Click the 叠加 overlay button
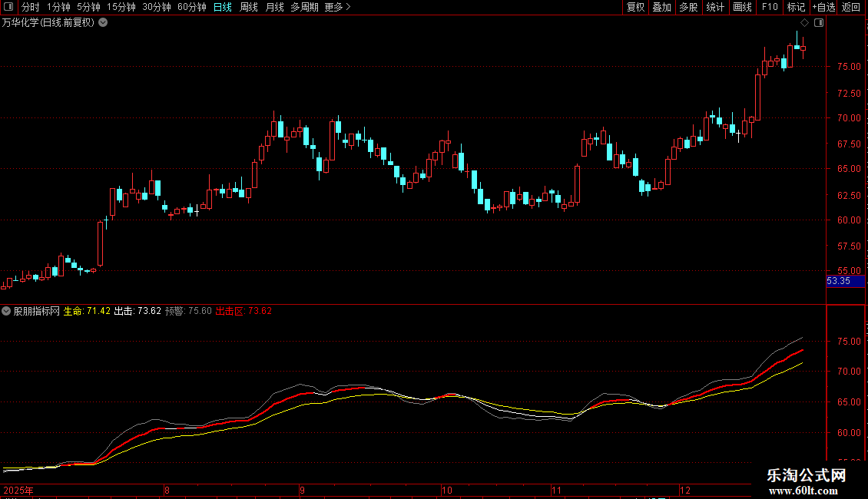868x499 pixels. (662, 7)
